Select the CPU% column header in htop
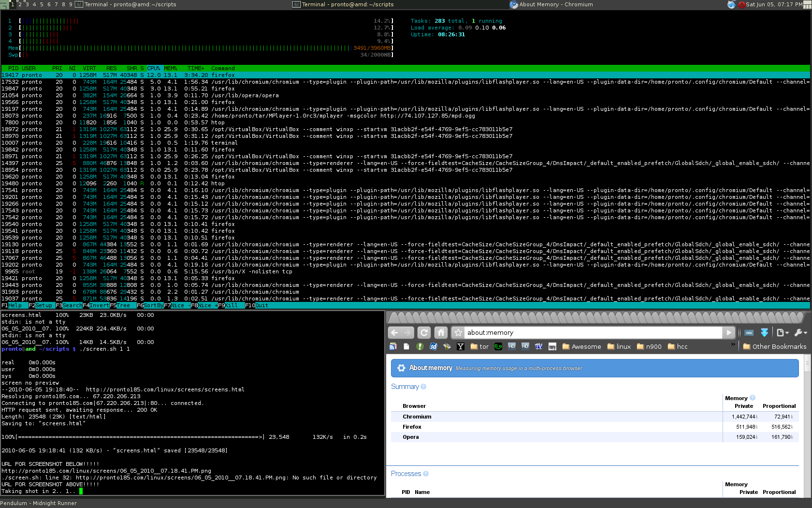Viewport: 812px width, 508px height. (x=154, y=68)
